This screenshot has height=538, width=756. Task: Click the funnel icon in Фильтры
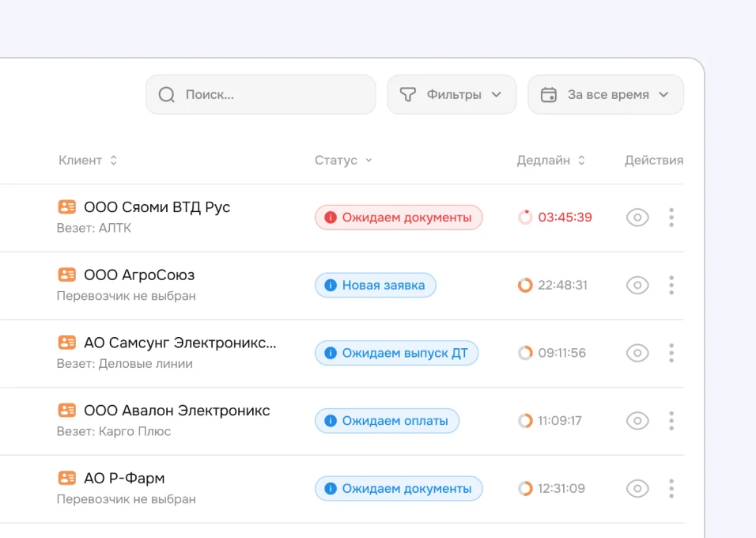tap(408, 95)
